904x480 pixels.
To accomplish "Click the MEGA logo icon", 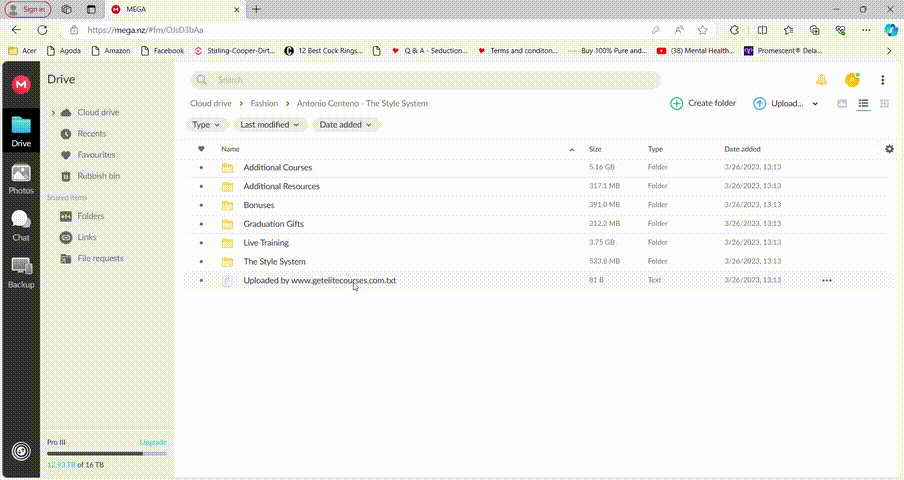I will click(21, 85).
